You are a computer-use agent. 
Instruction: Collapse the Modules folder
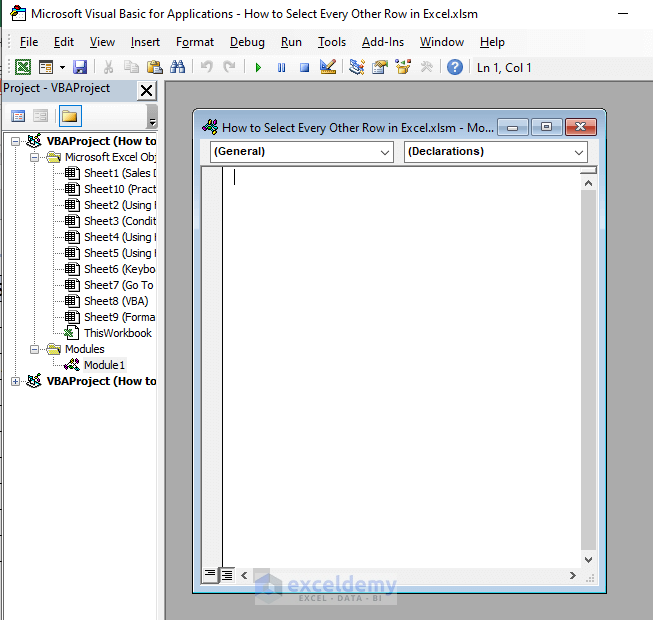click(35, 349)
